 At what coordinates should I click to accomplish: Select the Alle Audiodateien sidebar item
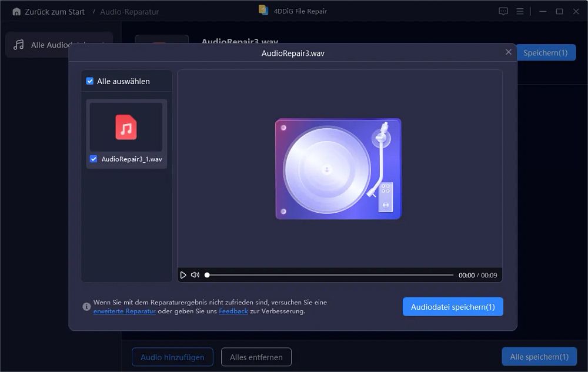click(59, 45)
